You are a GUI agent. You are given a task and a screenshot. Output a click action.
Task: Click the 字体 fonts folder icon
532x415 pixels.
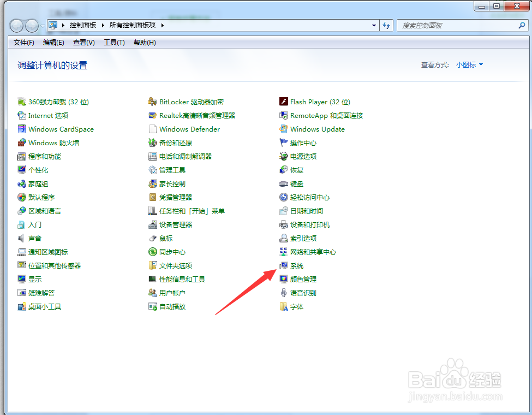(x=284, y=306)
